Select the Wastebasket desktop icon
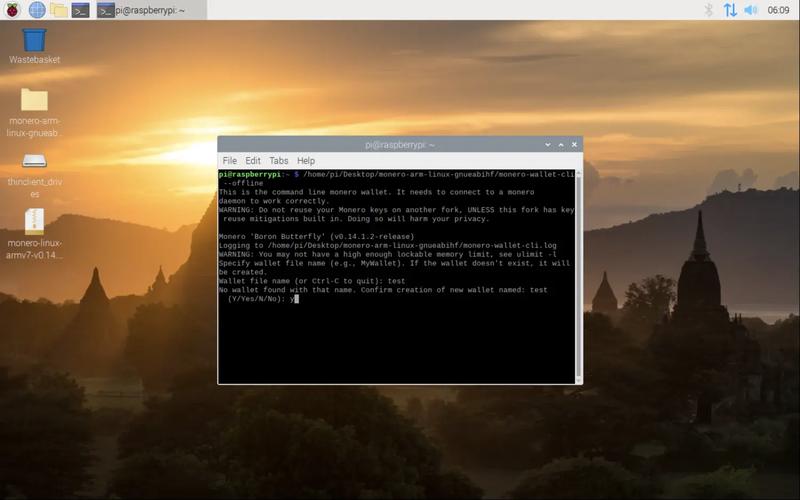The width and height of the screenshot is (800, 500). coord(34,42)
